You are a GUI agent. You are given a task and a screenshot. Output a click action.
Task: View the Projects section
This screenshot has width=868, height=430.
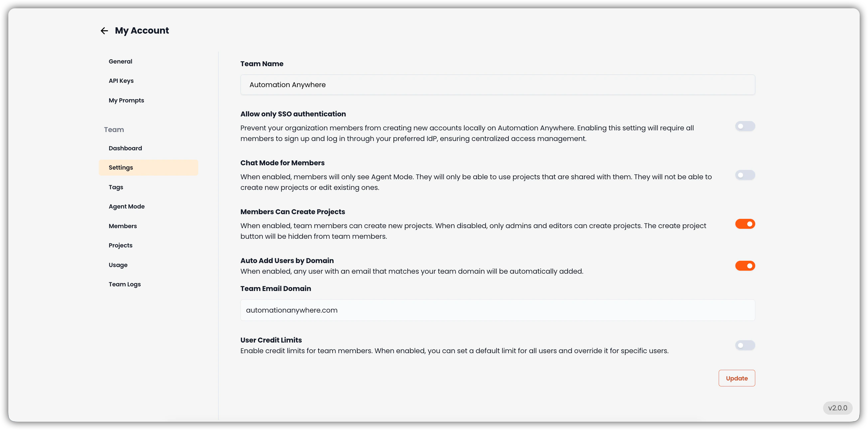[120, 245]
